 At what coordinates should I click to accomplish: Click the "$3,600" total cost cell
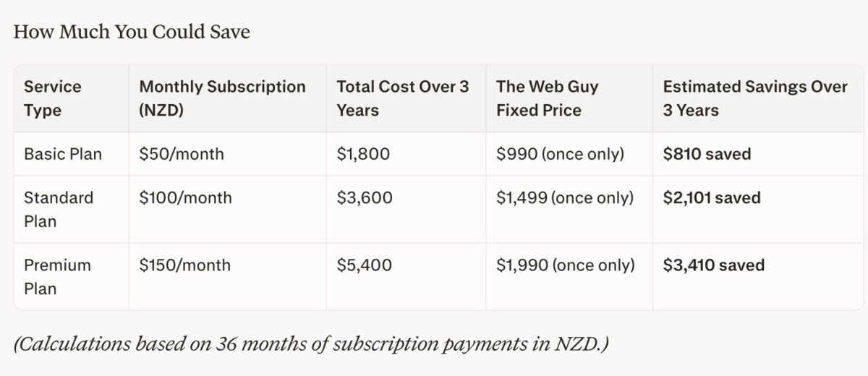(x=365, y=198)
